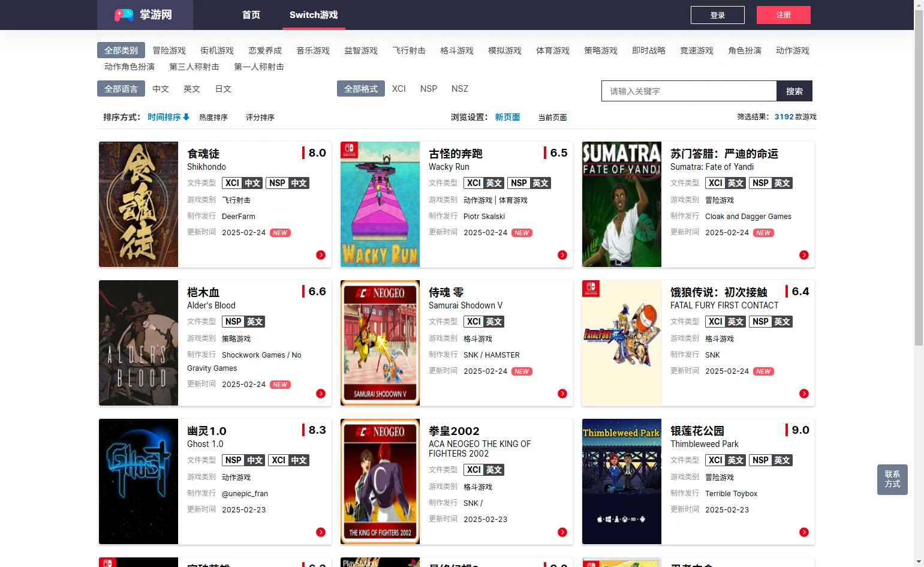This screenshot has height=567, width=924.
Task: Click the 登录 login button
Action: click(717, 15)
